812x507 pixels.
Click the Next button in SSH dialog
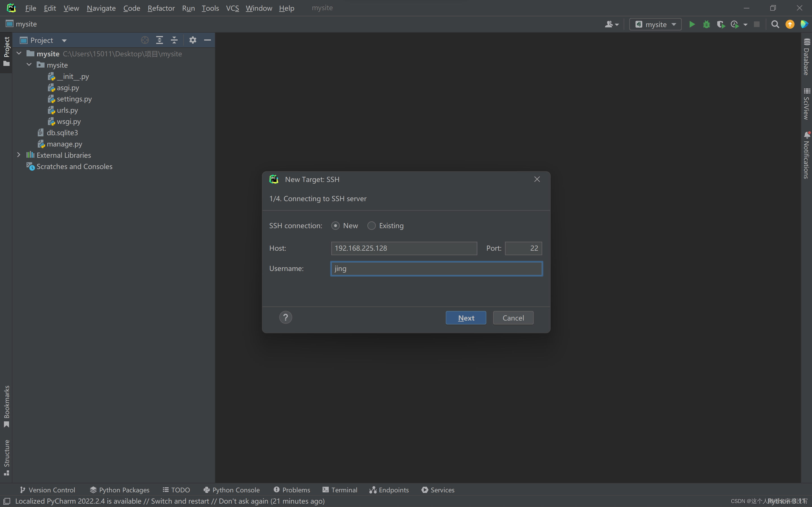click(466, 317)
